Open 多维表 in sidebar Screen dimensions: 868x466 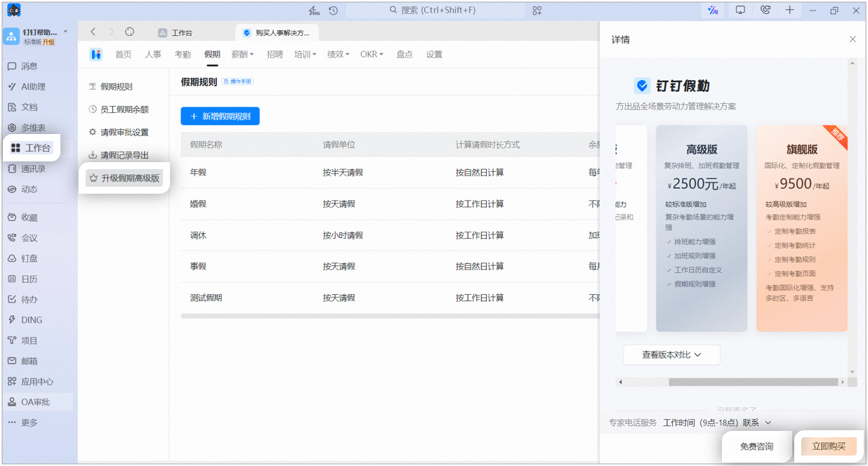[x=27, y=128]
